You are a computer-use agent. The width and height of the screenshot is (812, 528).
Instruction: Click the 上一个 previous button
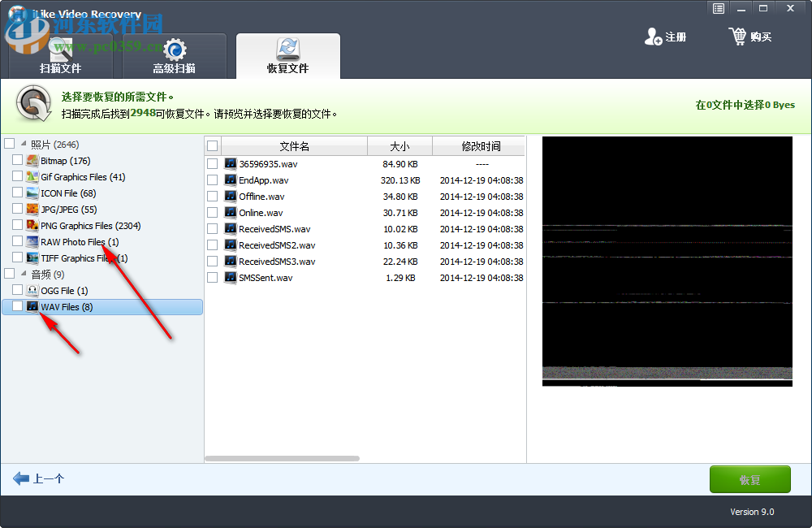pyautogui.click(x=38, y=479)
